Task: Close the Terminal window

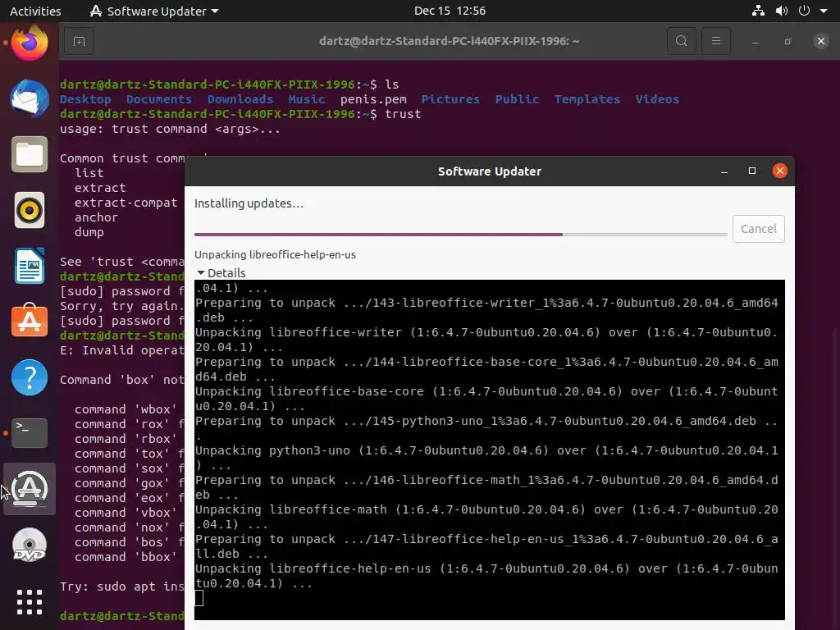Action: [820, 41]
